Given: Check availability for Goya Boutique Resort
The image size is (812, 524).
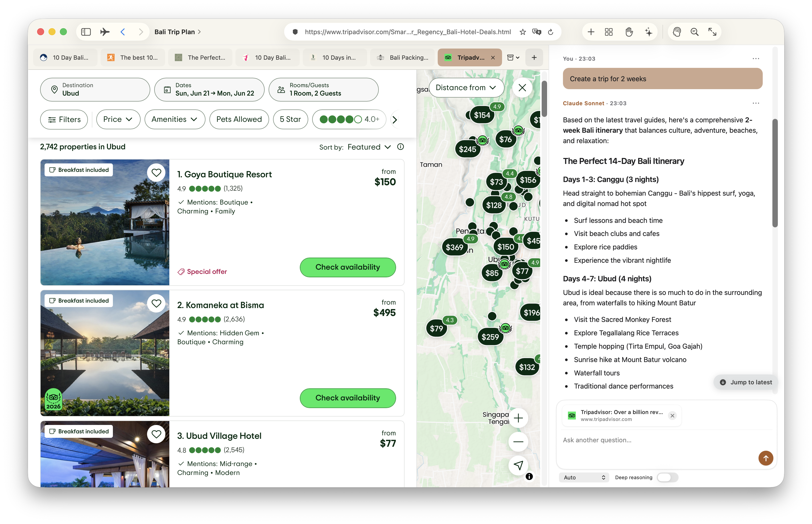Looking at the screenshot, I should [348, 267].
